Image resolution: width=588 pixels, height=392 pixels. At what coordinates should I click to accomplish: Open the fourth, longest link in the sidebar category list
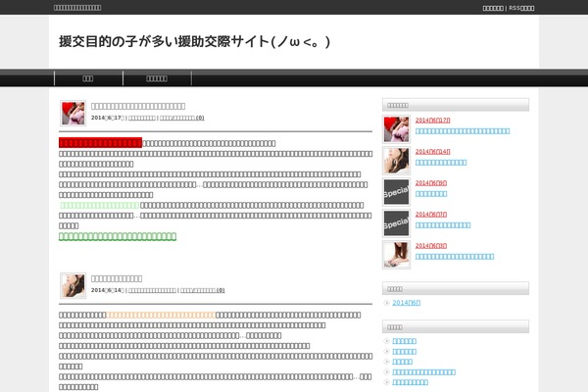[423, 372]
